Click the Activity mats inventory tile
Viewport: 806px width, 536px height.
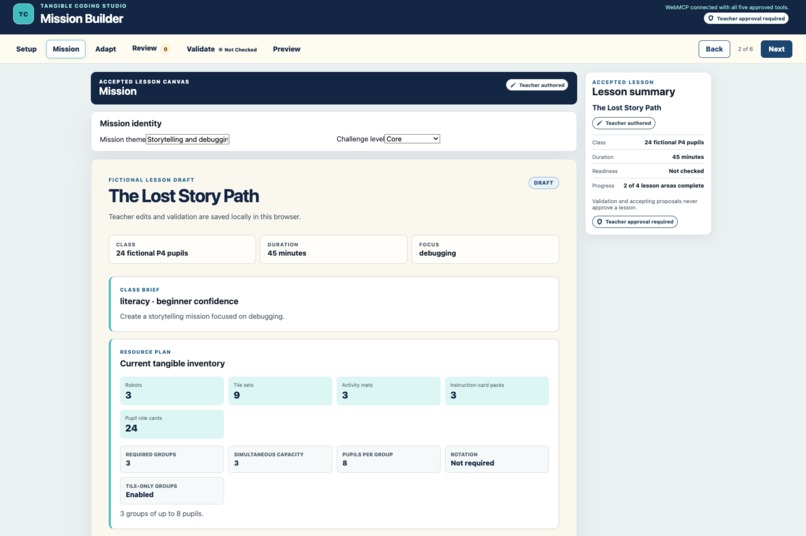(389, 391)
